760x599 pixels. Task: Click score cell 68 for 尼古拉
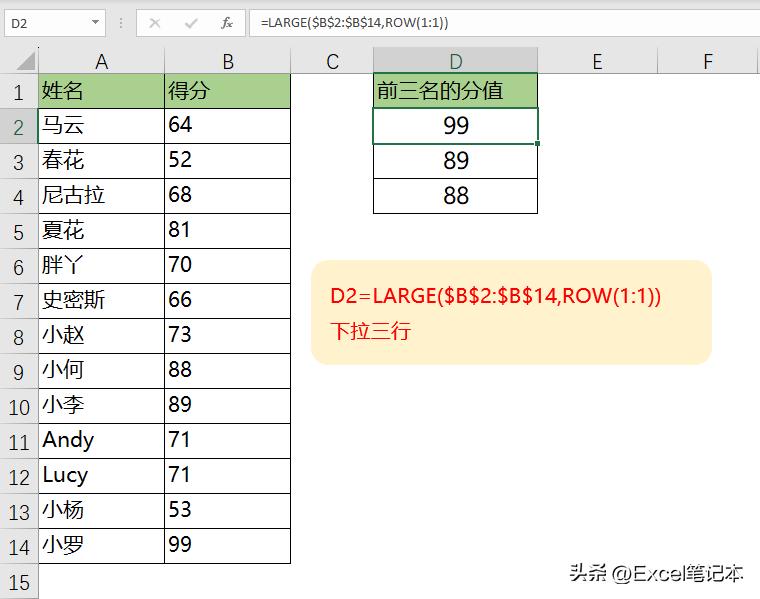click(227, 196)
